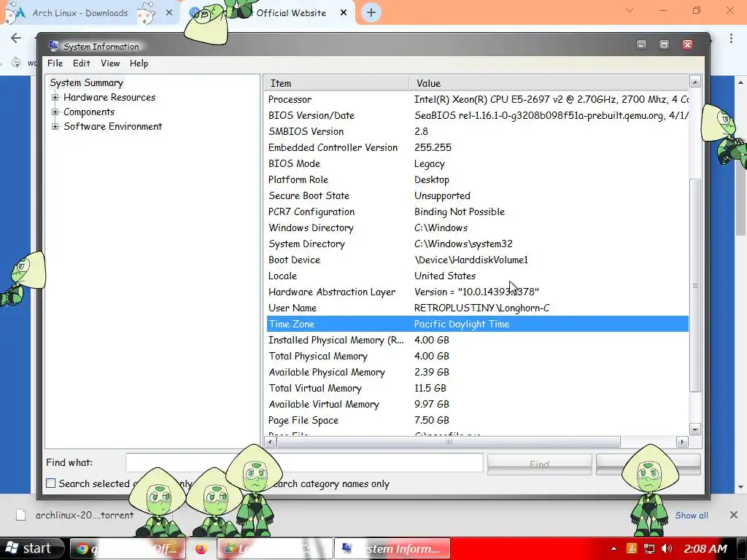Select the System Directory row
This screenshot has width=747, height=560.
pos(476,244)
